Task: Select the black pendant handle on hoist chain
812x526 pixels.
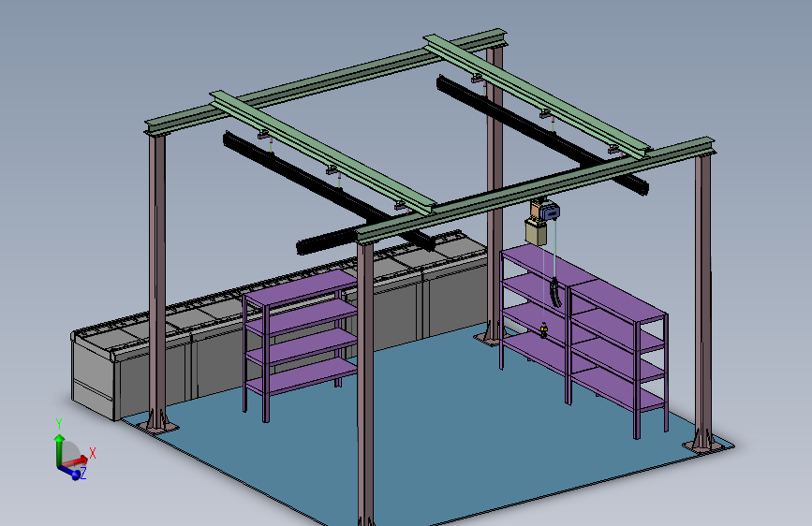Action: pyautogui.click(x=555, y=293)
